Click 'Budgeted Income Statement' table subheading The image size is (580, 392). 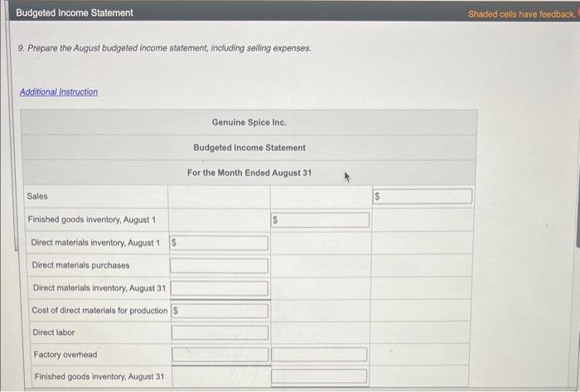point(249,148)
